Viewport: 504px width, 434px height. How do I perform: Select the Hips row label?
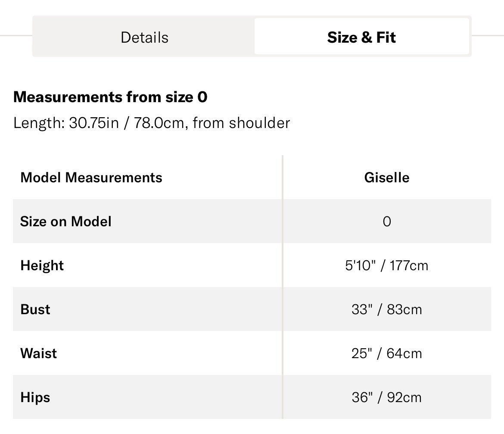click(35, 398)
